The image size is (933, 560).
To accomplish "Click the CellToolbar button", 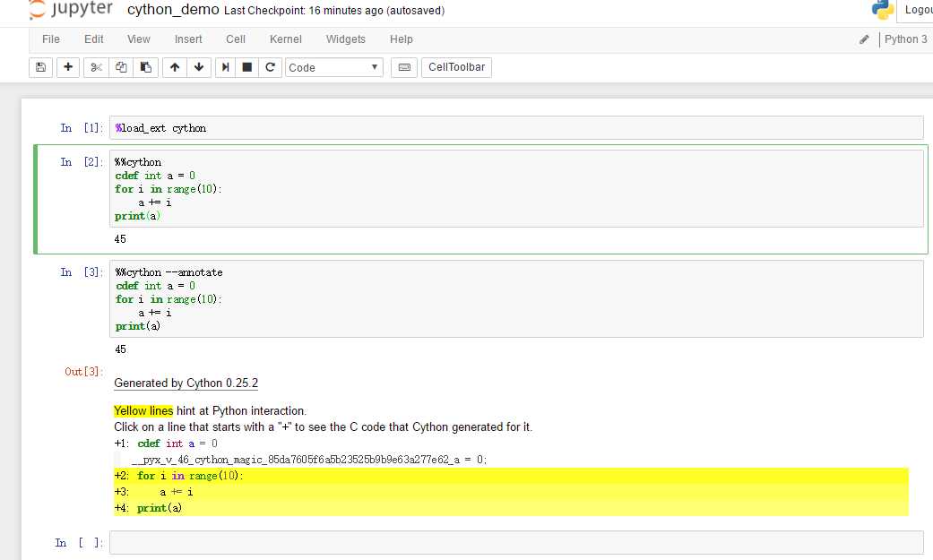I will [x=456, y=67].
